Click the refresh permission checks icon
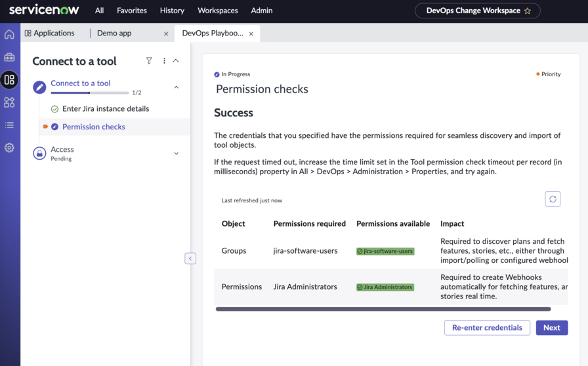 (x=553, y=199)
